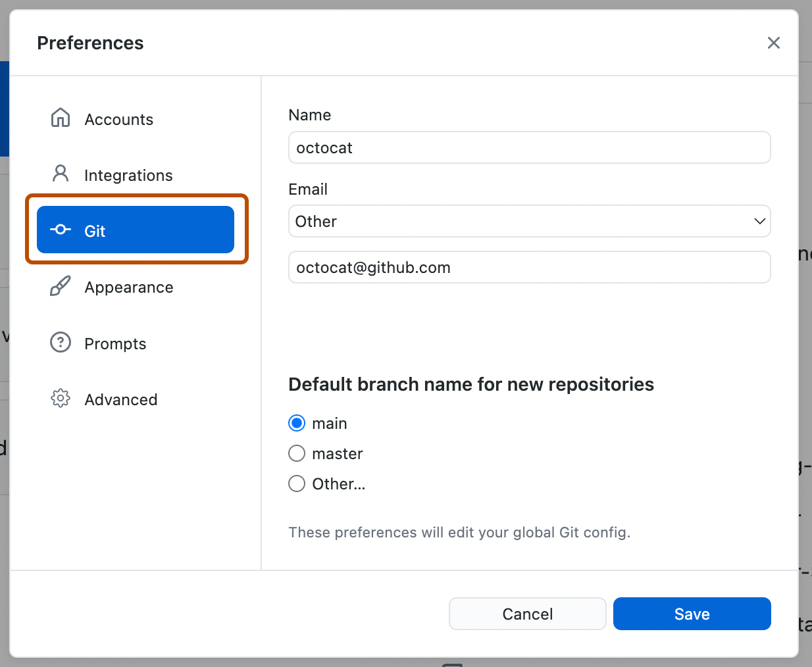Click the global Git config note
Image resolution: width=812 pixels, height=667 pixels.
pos(459,532)
